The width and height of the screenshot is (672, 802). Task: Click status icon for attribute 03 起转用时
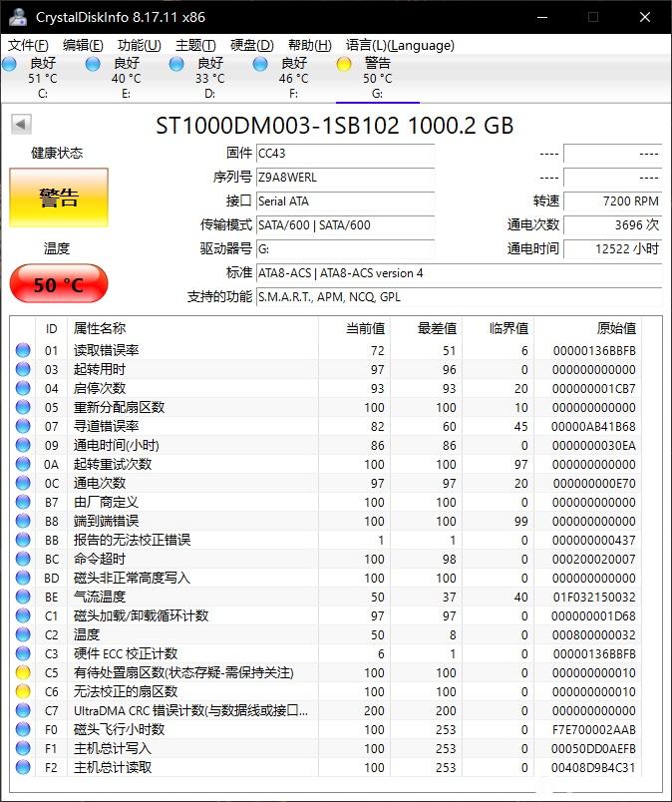23,369
